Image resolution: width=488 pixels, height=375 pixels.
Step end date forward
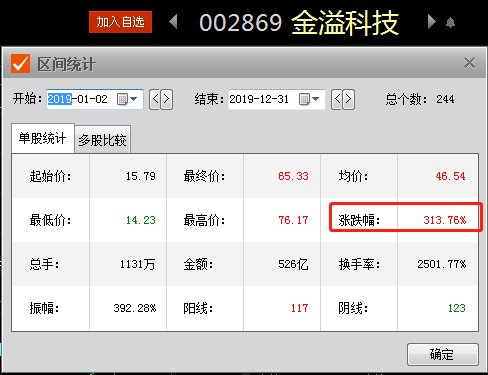[x=349, y=99]
